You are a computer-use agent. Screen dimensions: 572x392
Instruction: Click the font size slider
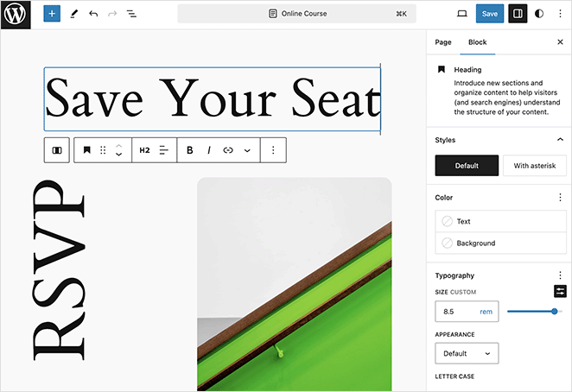click(x=534, y=311)
